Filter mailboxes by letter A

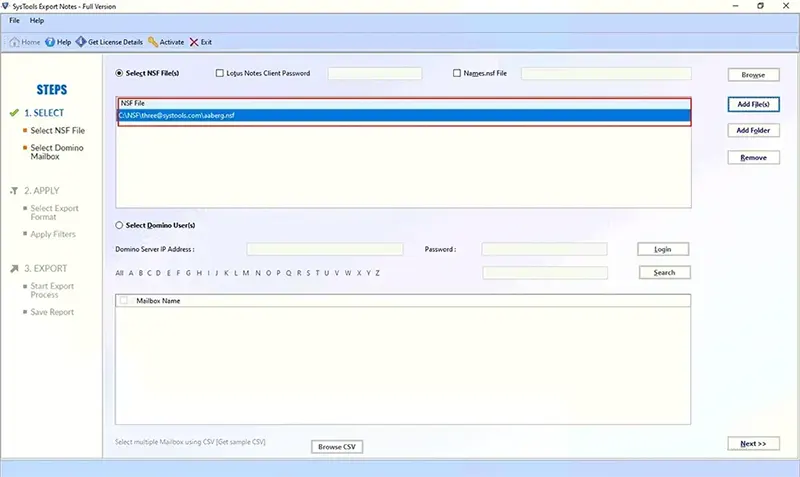point(131,273)
